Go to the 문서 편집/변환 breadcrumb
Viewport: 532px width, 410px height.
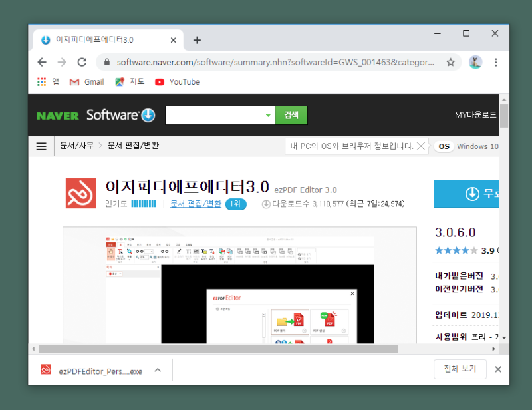tap(133, 146)
